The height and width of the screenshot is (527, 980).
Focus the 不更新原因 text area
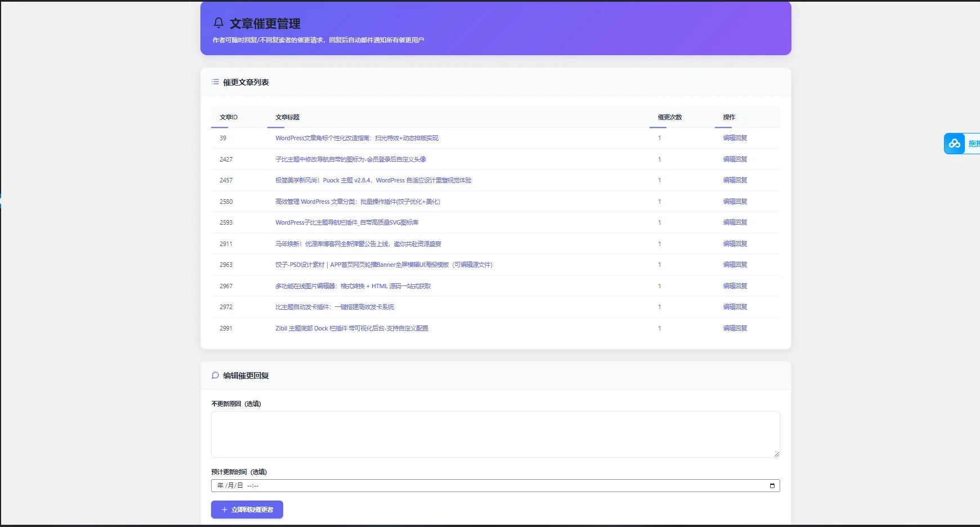495,434
